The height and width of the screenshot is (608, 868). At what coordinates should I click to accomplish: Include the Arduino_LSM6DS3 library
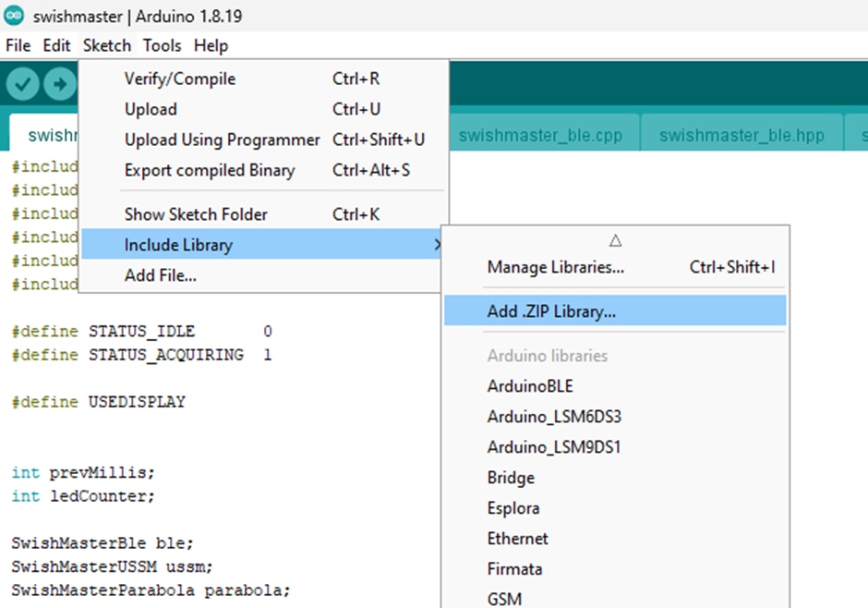pos(615,417)
